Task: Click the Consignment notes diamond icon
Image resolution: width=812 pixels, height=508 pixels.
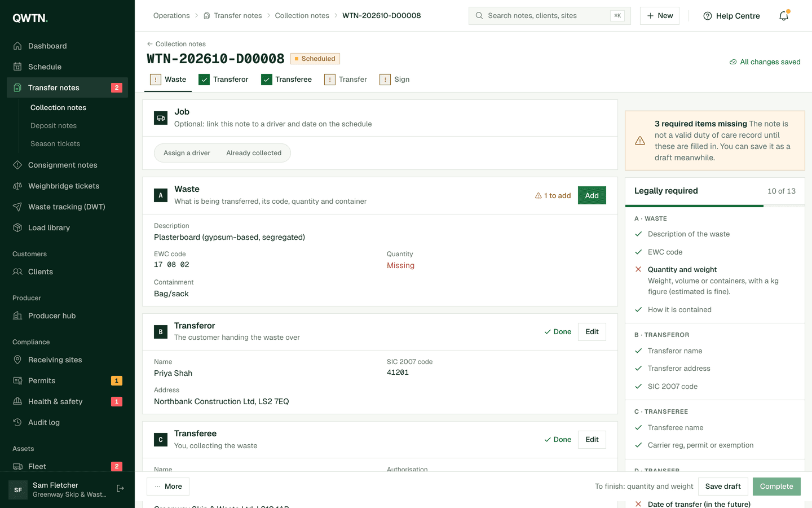Action: click(x=17, y=165)
